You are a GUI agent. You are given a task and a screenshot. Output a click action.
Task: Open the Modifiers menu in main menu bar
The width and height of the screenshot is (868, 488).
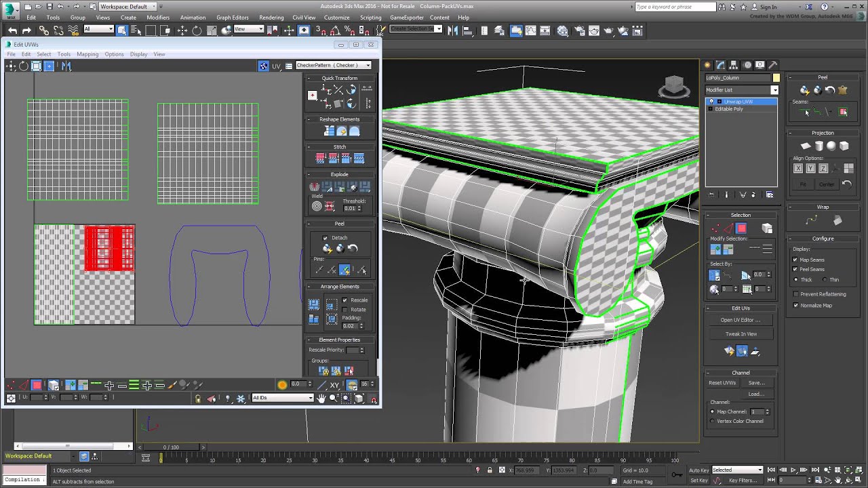158,18
